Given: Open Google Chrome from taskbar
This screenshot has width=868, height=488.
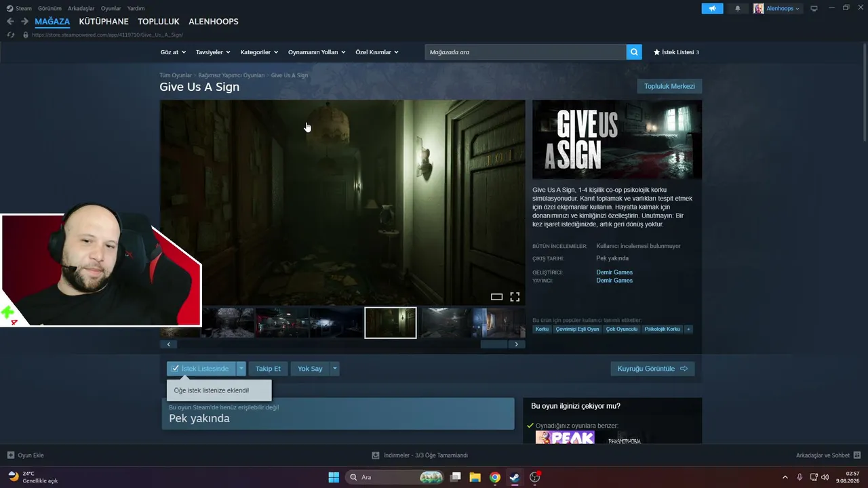Looking at the screenshot, I should coord(495,477).
